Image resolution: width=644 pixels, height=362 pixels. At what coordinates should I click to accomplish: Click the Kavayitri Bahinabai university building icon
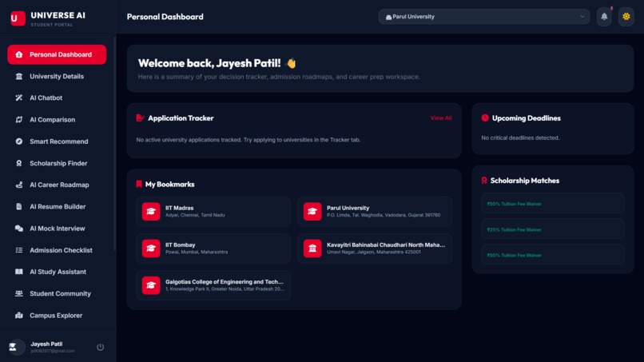pyautogui.click(x=312, y=249)
